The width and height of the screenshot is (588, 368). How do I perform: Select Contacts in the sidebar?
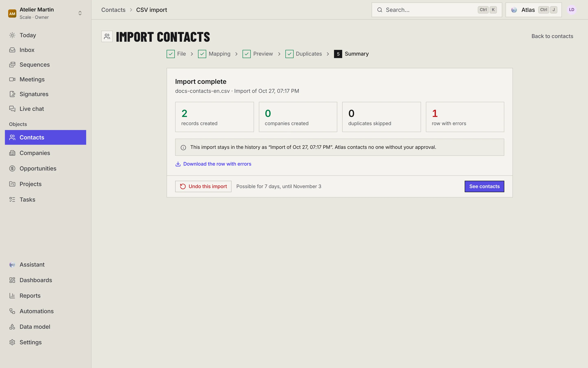pyautogui.click(x=46, y=138)
